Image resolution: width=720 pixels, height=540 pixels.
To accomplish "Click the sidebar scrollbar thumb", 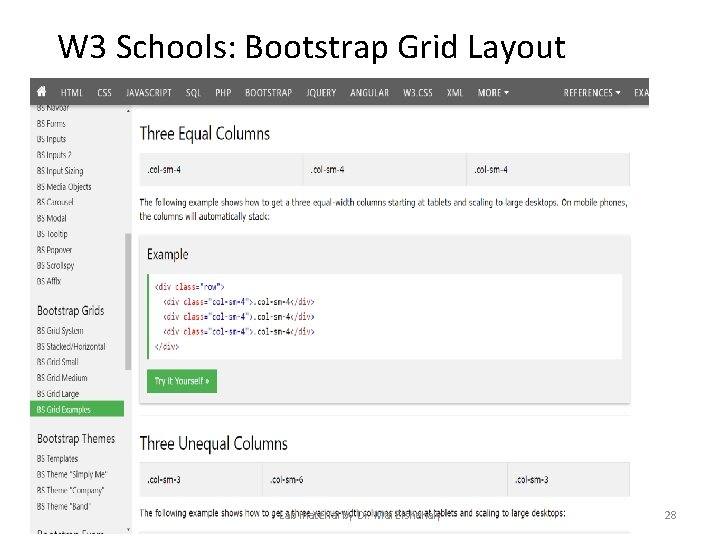I will [128, 302].
